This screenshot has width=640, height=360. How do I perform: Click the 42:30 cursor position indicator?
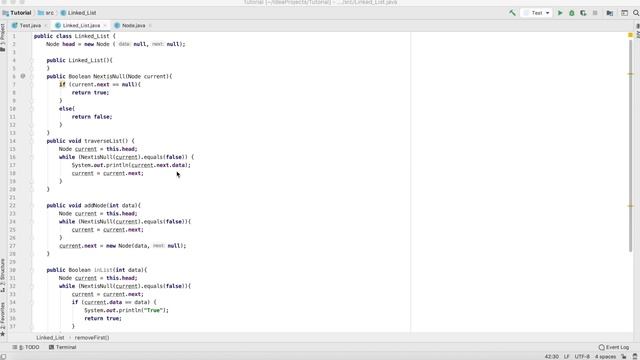(551, 357)
